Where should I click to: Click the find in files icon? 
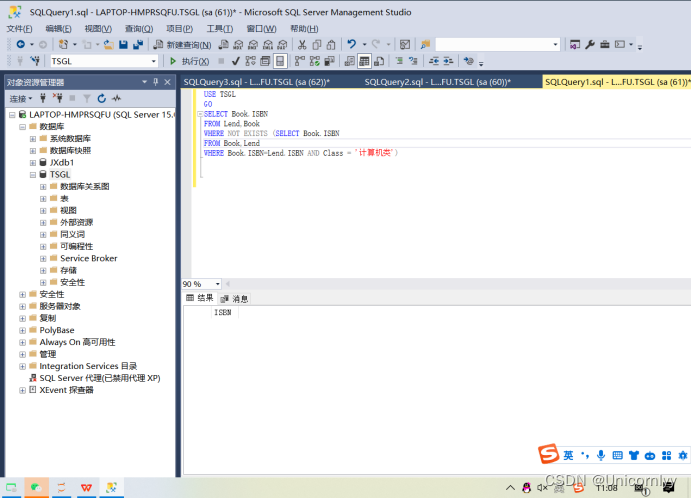coord(425,44)
